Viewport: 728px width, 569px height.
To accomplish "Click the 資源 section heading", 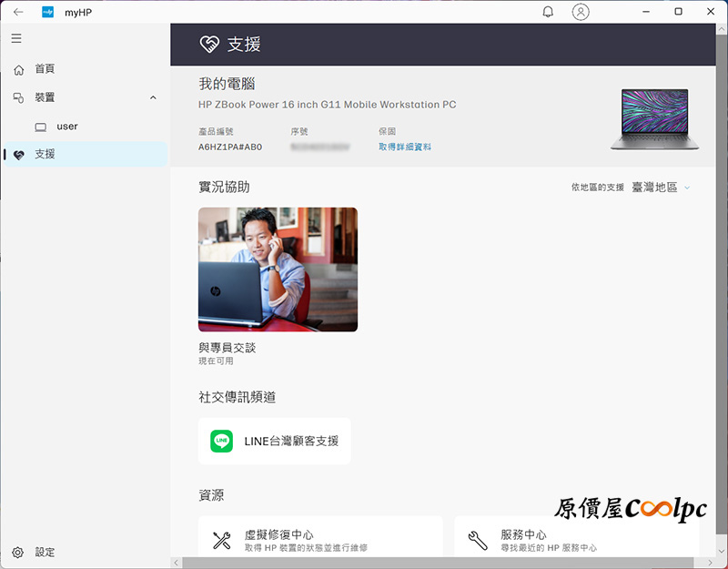I will 211,495.
